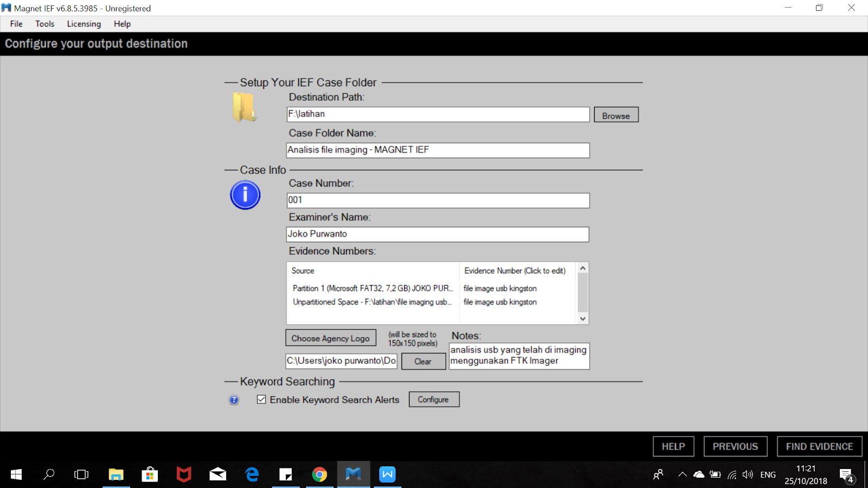Launch Microsoft Store from taskbar
Viewport: 868px width, 488px height.
coord(150,475)
